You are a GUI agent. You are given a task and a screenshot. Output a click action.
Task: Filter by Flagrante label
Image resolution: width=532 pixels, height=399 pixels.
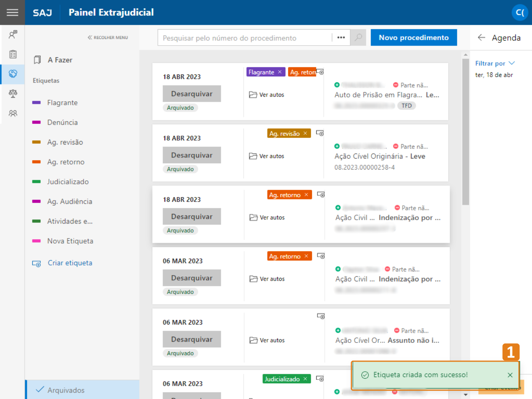coord(62,102)
